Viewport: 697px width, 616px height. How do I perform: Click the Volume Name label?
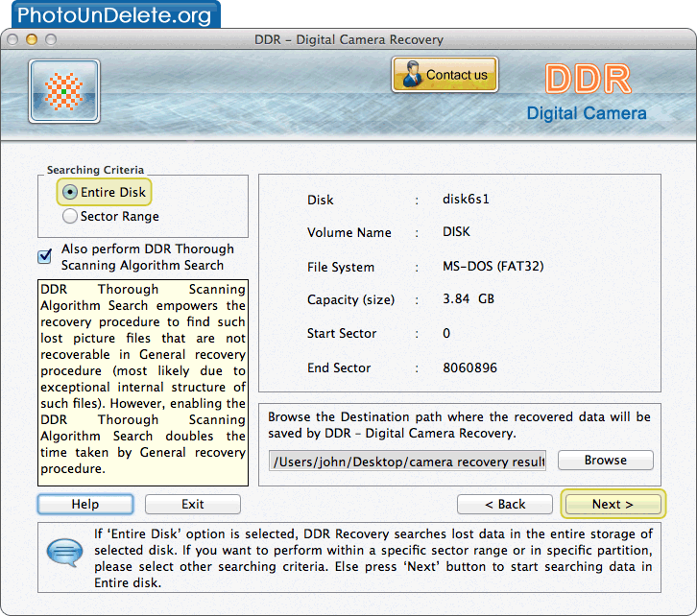coord(348,233)
